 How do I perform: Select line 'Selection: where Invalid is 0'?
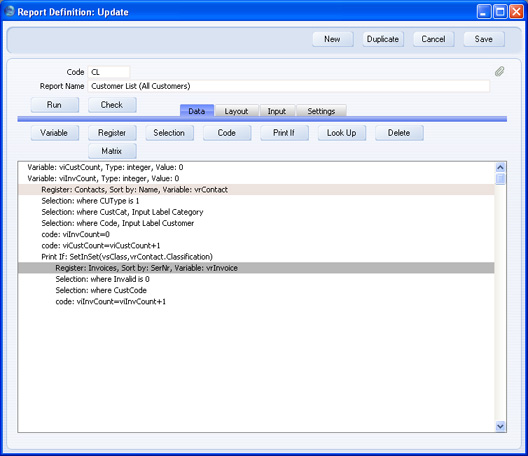point(256,279)
